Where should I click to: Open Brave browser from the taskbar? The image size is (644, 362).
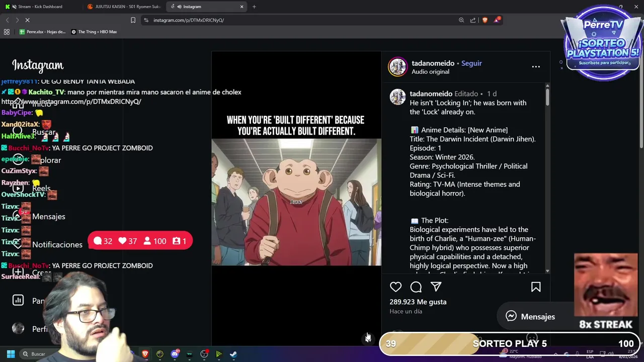point(145,354)
